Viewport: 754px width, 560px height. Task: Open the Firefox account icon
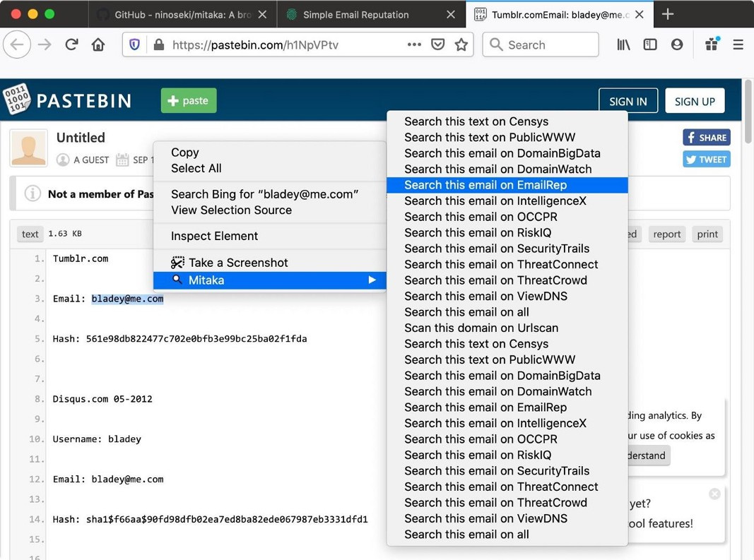(677, 44)
